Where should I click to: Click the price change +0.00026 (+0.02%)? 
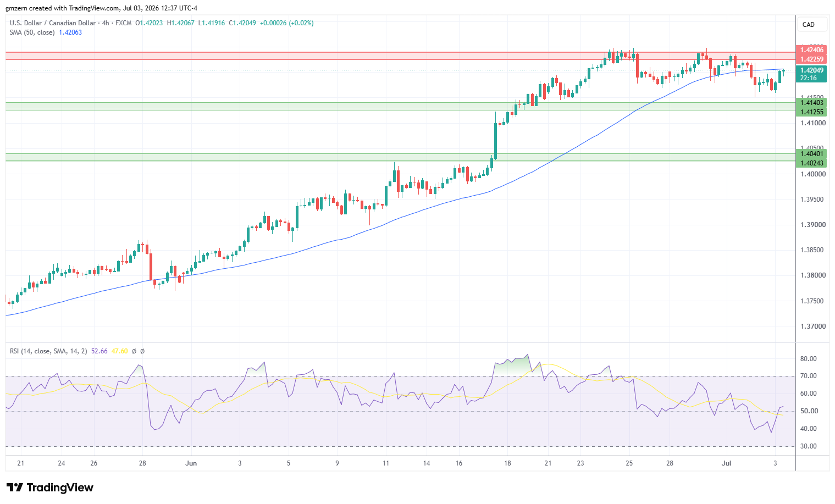tap(287, 23)
